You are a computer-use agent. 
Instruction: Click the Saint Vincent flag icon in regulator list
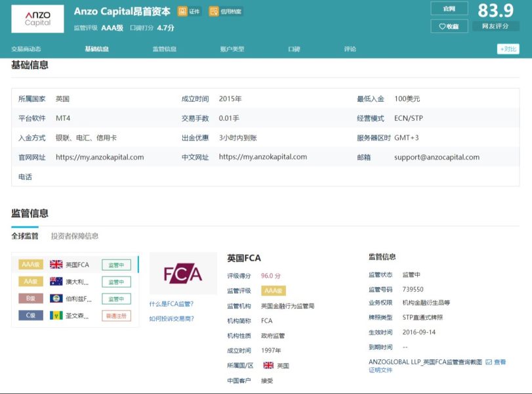[x=56, y=316]
